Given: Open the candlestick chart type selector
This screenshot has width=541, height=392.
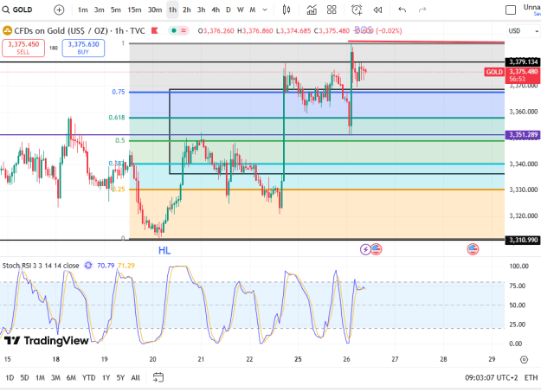Looking at the screenshot, I should [287, 10].
